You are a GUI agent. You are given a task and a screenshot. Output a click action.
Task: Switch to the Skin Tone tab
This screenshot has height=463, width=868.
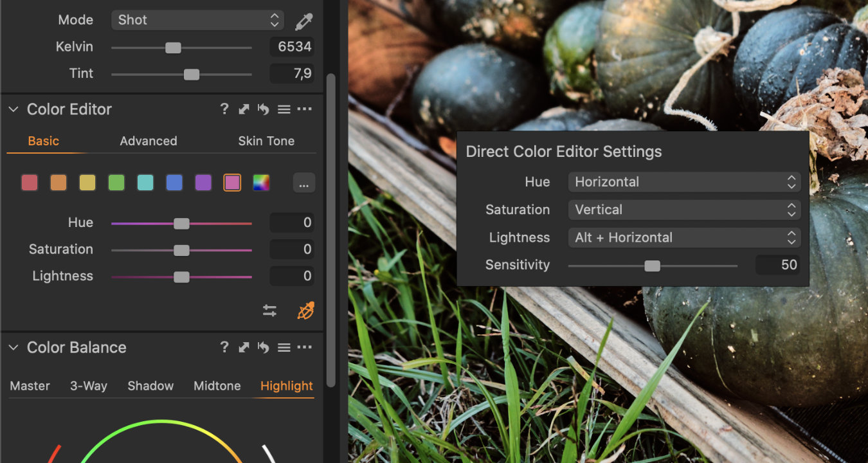[x=266, y=141]
